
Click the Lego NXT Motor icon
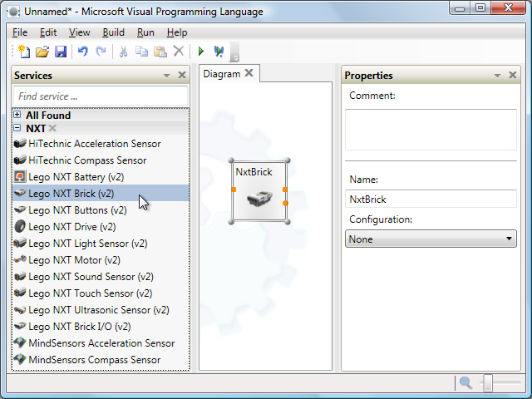[x=20, y=259]
